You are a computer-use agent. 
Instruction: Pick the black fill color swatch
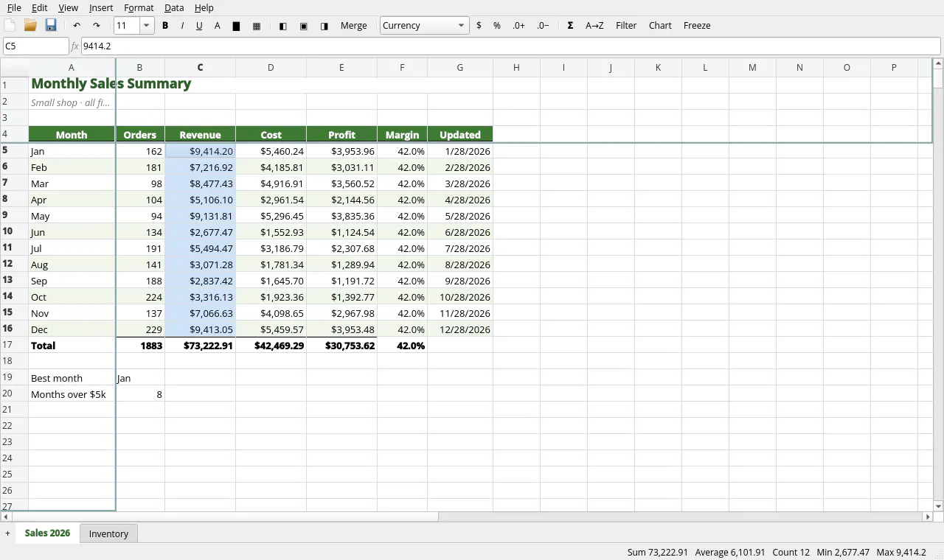[x=236, y=26]
